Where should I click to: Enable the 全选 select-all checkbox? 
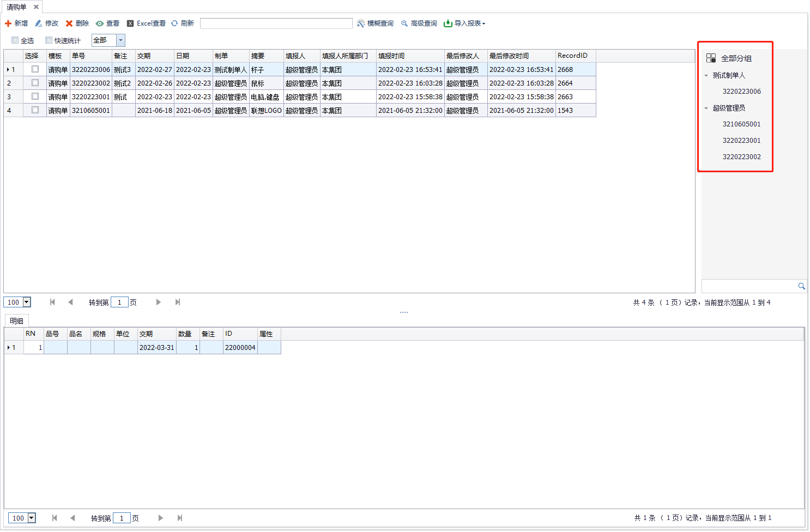(x=15, y=40)
